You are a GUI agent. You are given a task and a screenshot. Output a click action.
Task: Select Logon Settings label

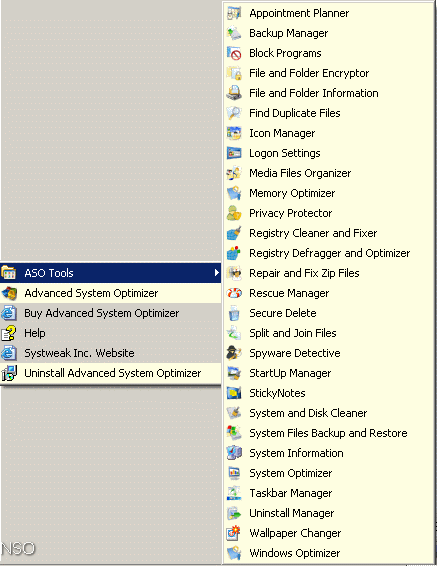coord(285,153)
